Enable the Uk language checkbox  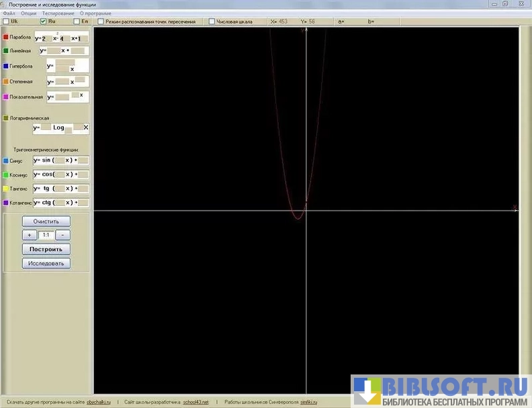[x=6, y=21]
